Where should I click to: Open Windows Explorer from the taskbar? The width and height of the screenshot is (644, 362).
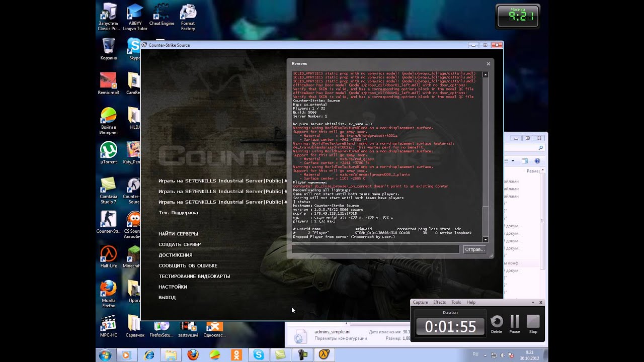coord(171,355)
